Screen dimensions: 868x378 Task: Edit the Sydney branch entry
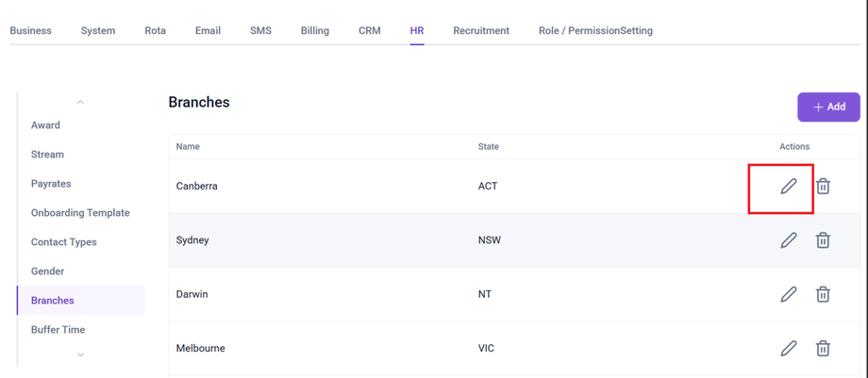789,240
